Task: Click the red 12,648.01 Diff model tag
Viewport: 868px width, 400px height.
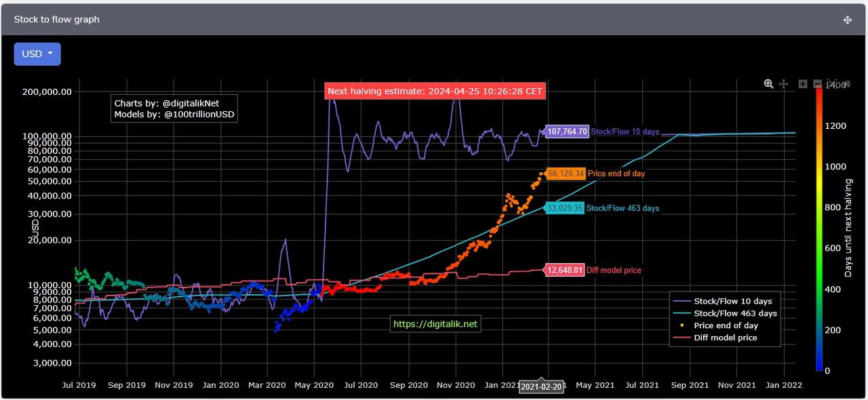Action: click(564, 270)
